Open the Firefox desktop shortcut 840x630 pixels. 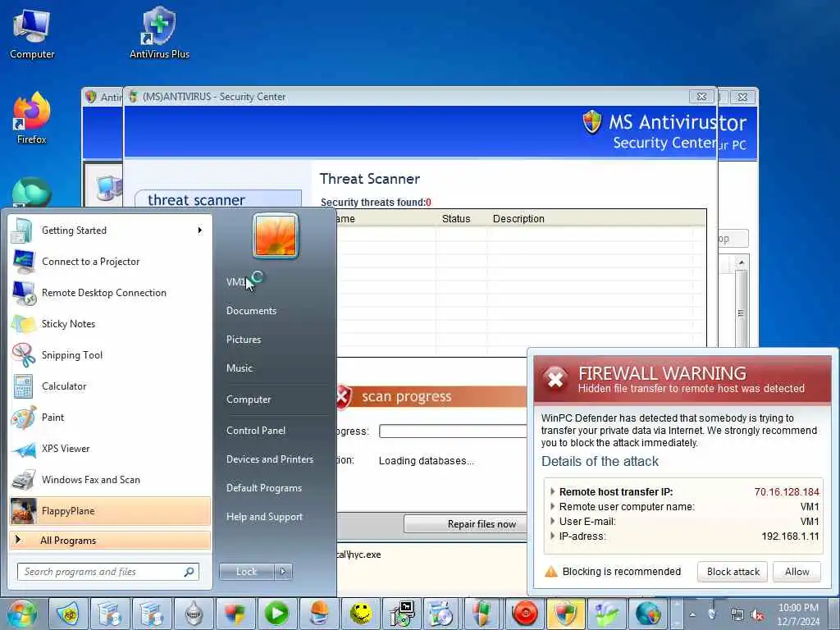coord(32,118)
